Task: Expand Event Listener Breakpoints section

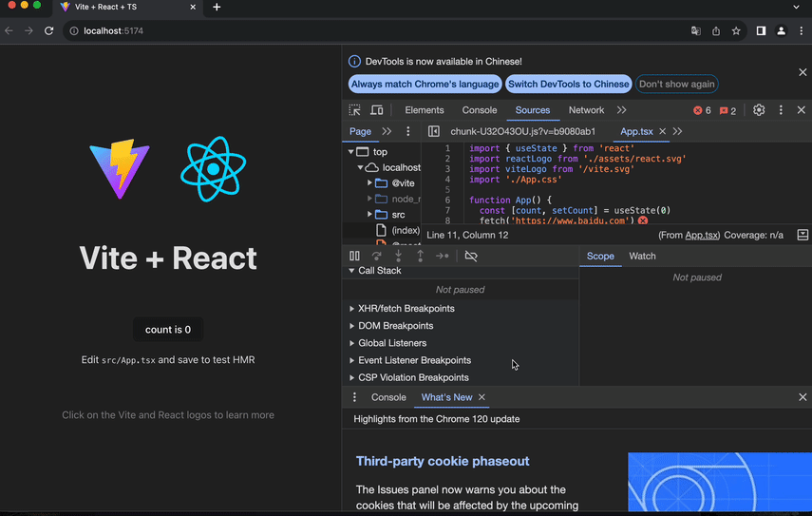Action: 351,360
